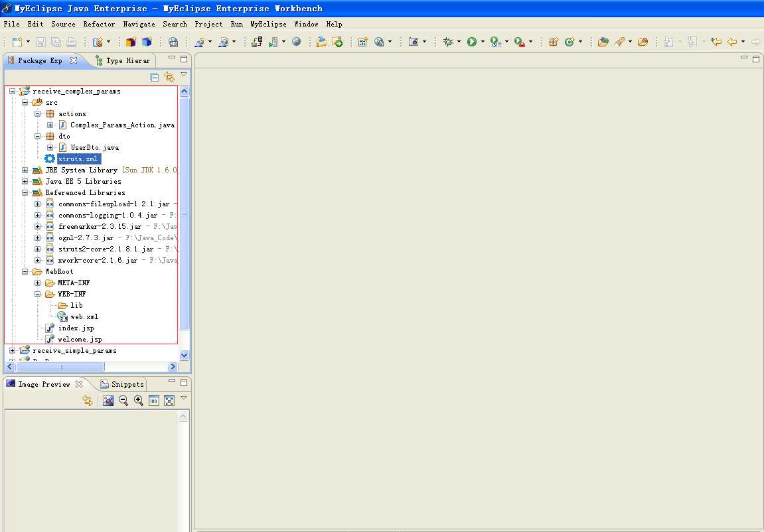Open the Project menu
The image size is (764, 532).
point(208,24)
